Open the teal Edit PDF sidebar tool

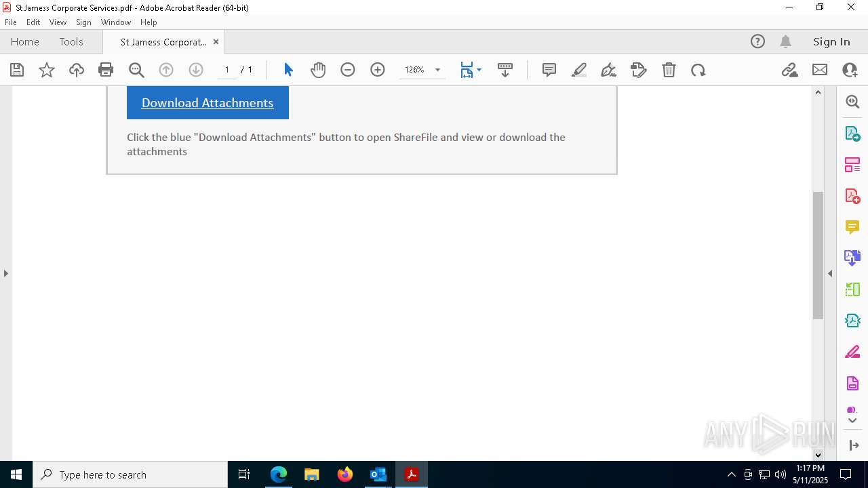(852, 321)
